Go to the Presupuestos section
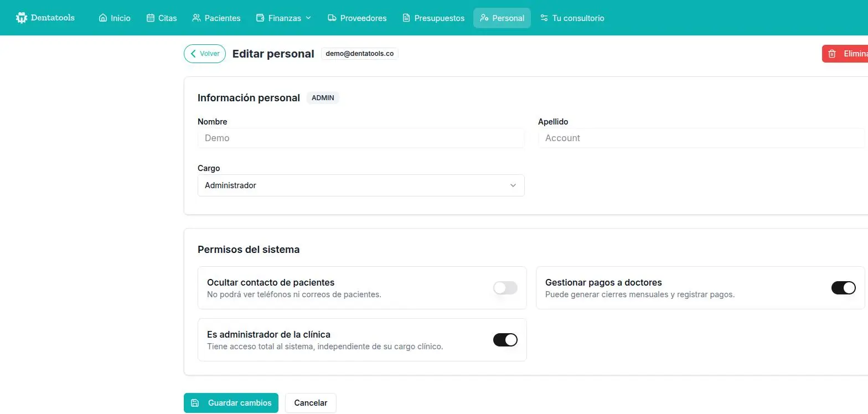The height and width of the screenshot is (414, 868). click(x=433, y=18)
